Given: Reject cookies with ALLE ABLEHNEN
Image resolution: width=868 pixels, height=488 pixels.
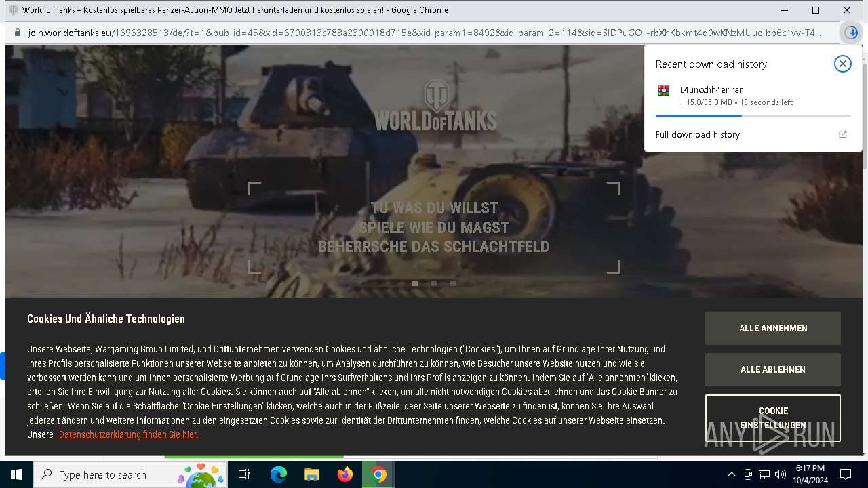Looking at the screenshot, I should 772,369.
